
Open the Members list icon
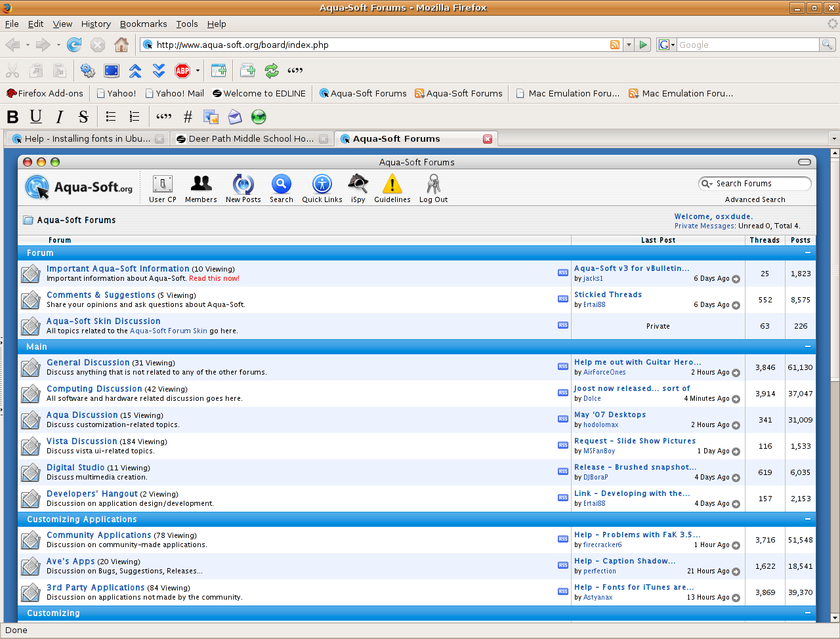[201, 189]
